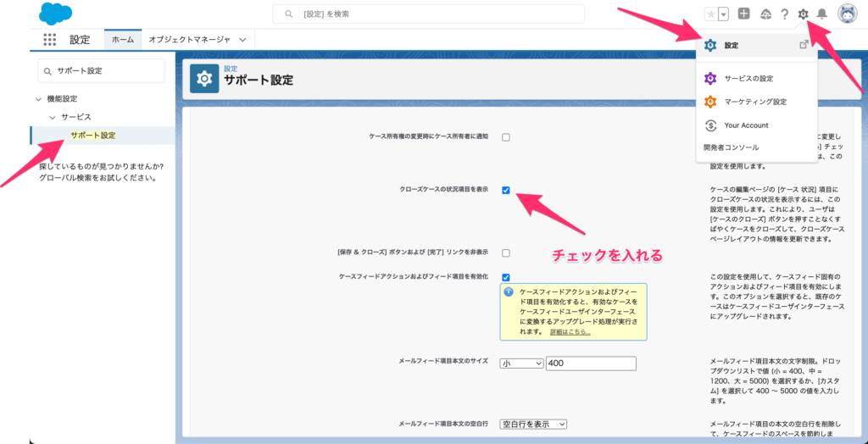Click the global actions plus icon
868x444 pixels.
tap(744, 14)
